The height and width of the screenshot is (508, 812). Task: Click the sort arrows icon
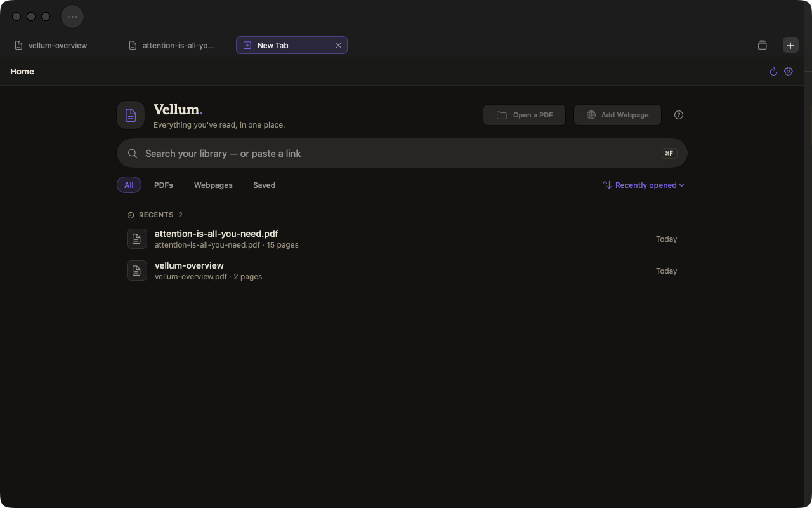click(x=607, y=185)
